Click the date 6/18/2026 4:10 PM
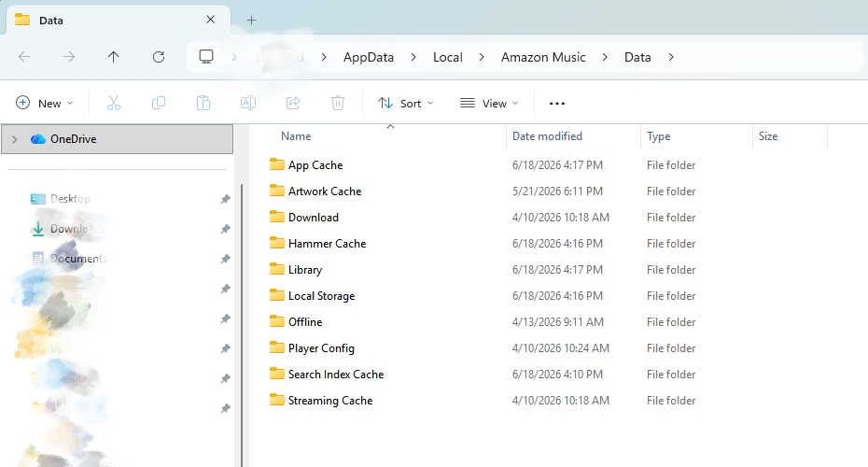Screen dimensions: 868x467 pos(557,374)
